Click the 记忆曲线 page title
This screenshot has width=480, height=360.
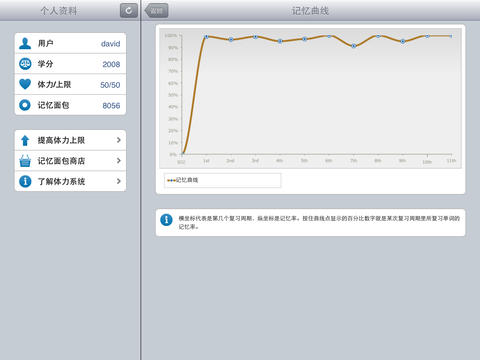pyautogui.click(x=310, y=11)
